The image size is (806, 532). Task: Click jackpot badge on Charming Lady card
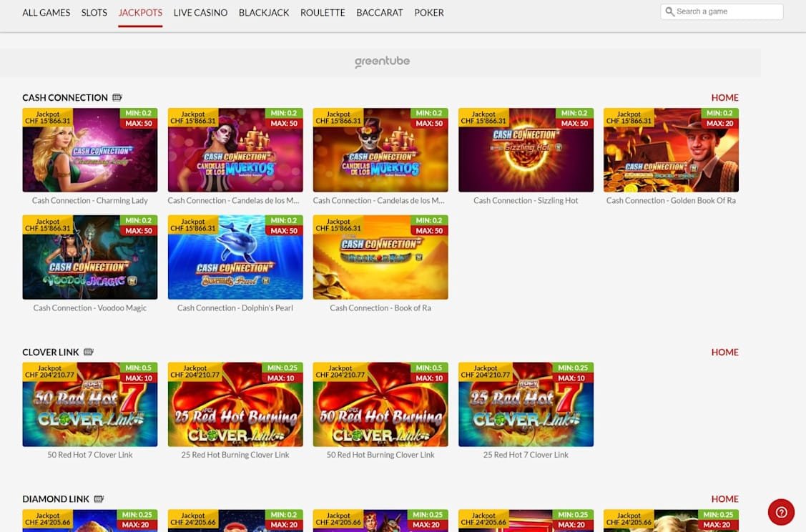point(48,117)
